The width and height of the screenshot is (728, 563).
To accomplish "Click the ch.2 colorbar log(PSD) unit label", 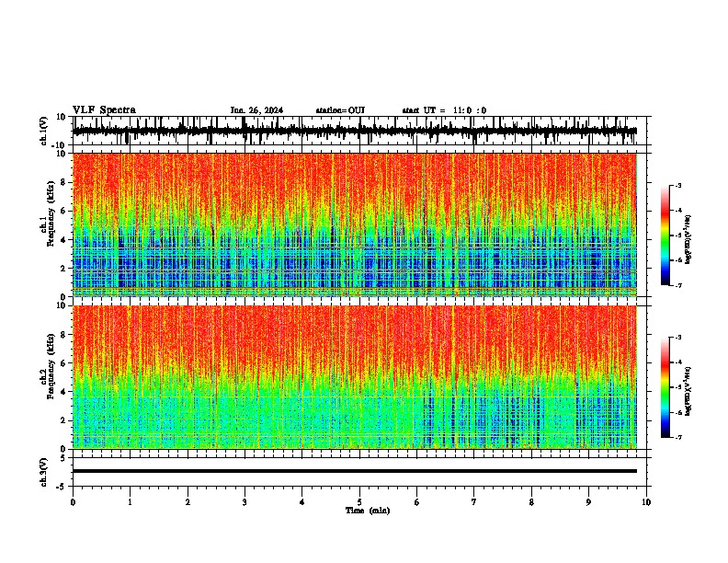I will tap(688, 391).
